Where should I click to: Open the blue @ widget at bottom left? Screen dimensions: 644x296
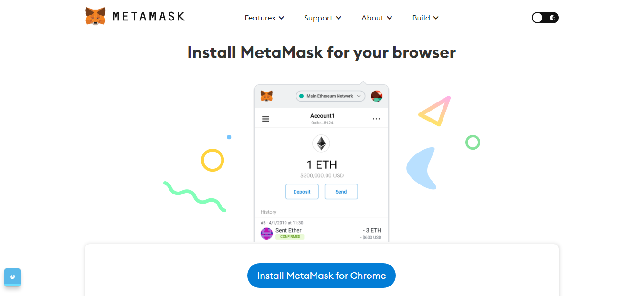click(x=12, y=277)
